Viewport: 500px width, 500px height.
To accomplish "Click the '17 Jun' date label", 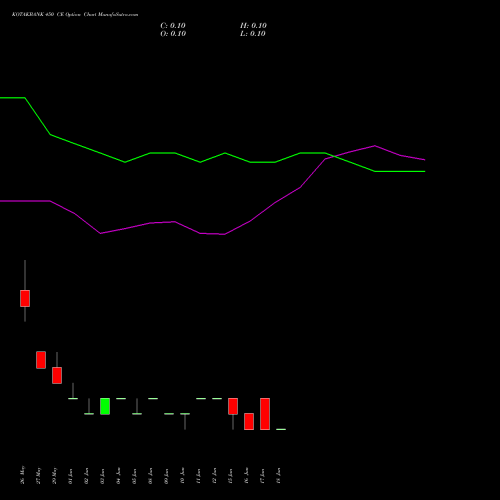I will click(263, 476).
